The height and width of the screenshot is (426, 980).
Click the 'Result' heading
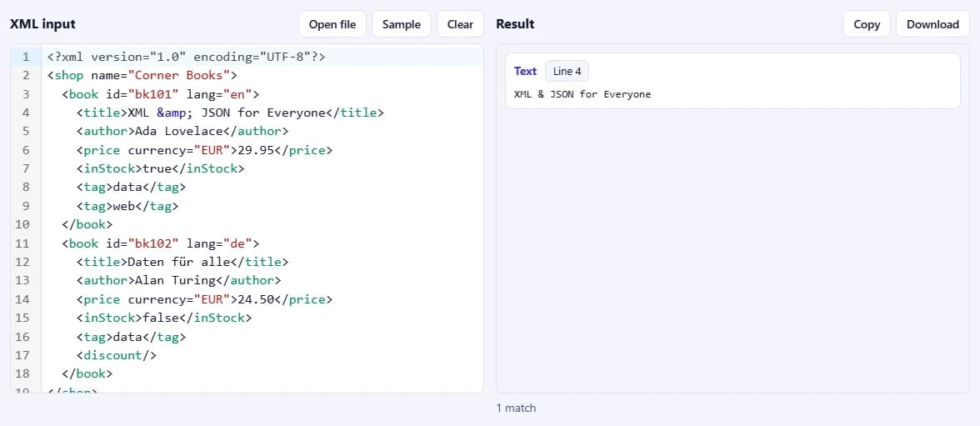pyautogui.click(x=515, y=24)
